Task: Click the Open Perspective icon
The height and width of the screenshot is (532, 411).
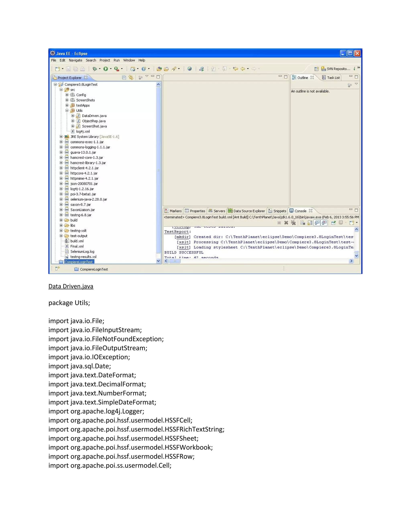Action: (x=316, y=69)
